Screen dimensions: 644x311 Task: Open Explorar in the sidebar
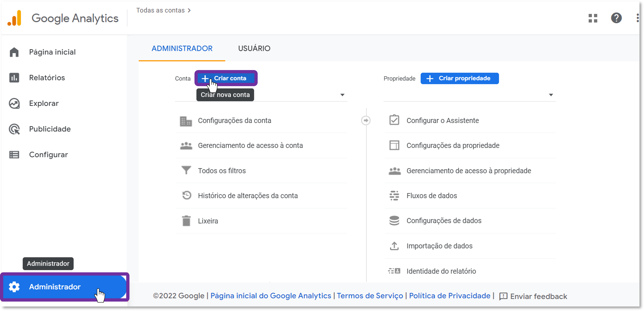pos(44,103)
